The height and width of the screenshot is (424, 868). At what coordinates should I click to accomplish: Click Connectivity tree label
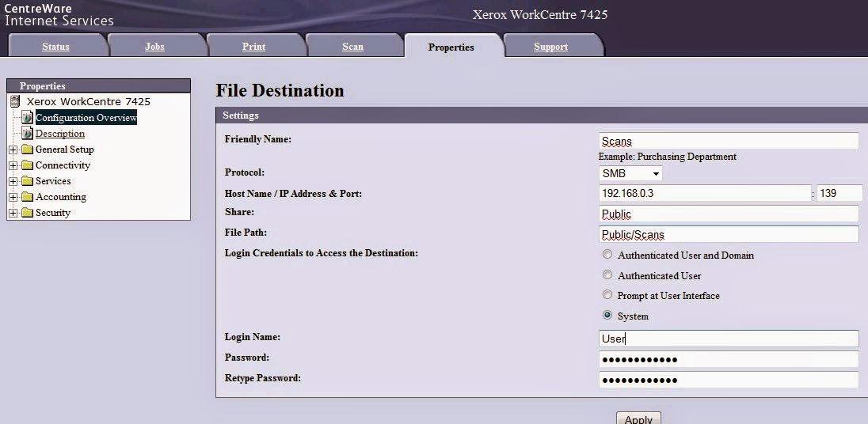(x=63, y=165)
